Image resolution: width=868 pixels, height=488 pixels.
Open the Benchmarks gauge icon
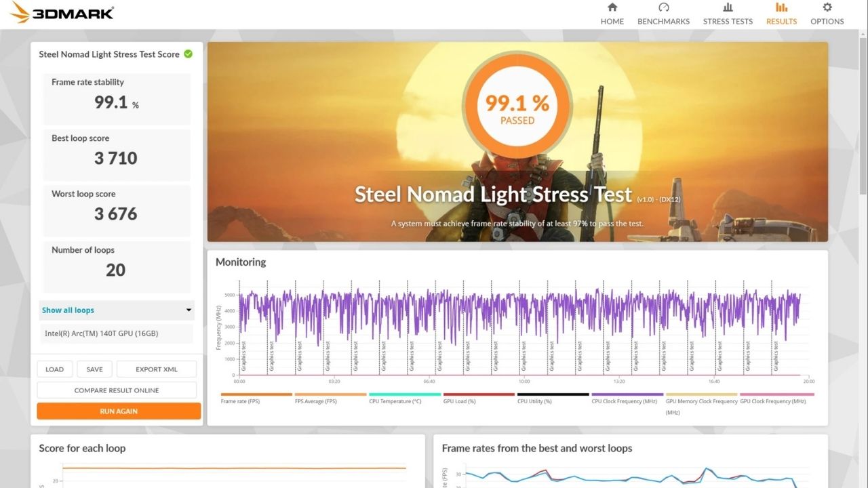[x=663, y=7]
